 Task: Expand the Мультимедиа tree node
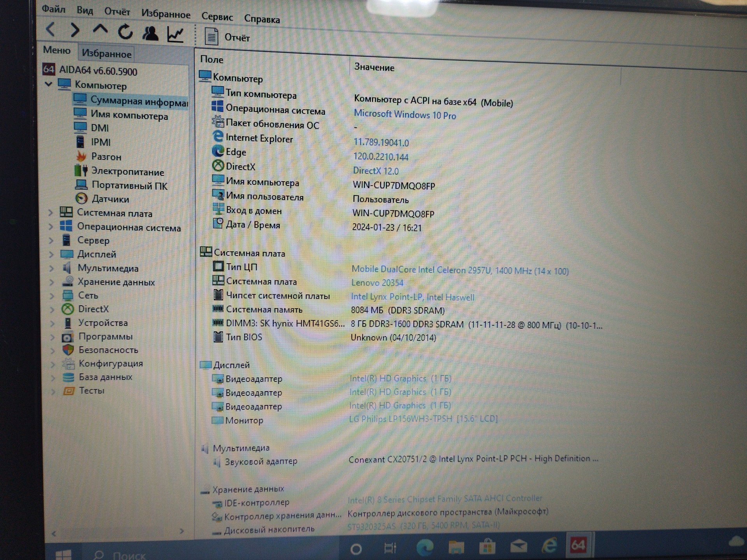click(x=51, y=268)
